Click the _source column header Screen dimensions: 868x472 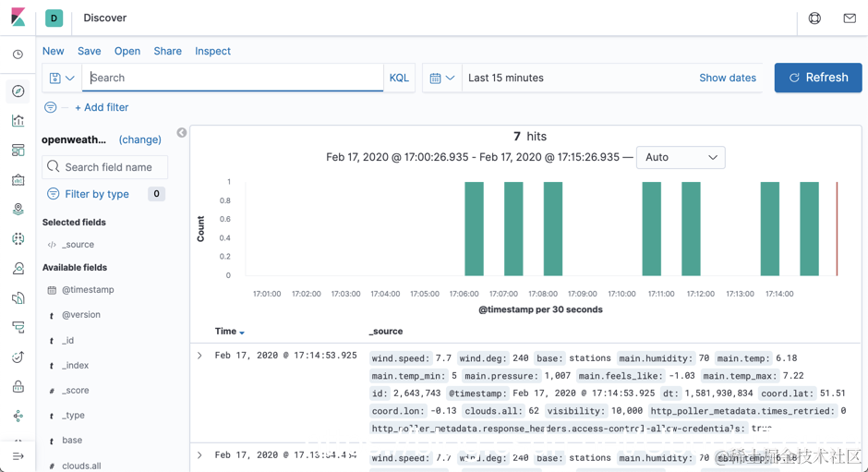tap(386, 332)
